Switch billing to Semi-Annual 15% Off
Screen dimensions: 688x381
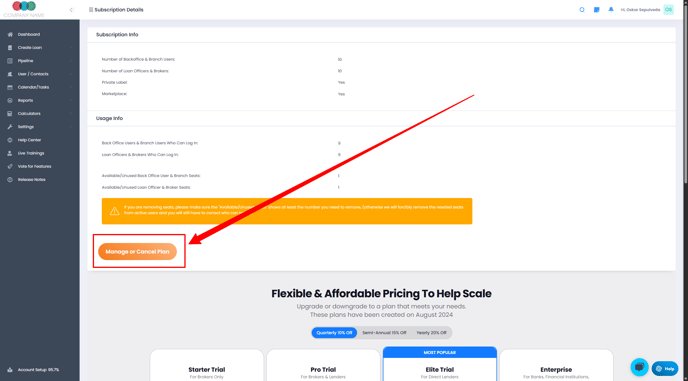click(384, 333)
